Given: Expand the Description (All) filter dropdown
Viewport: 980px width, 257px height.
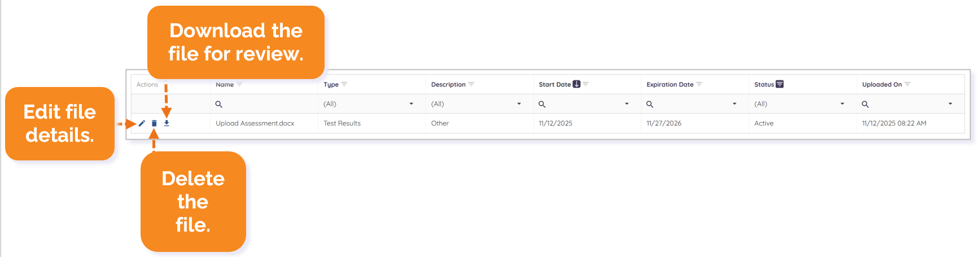Looking at the screenshot, I should 519,104.
